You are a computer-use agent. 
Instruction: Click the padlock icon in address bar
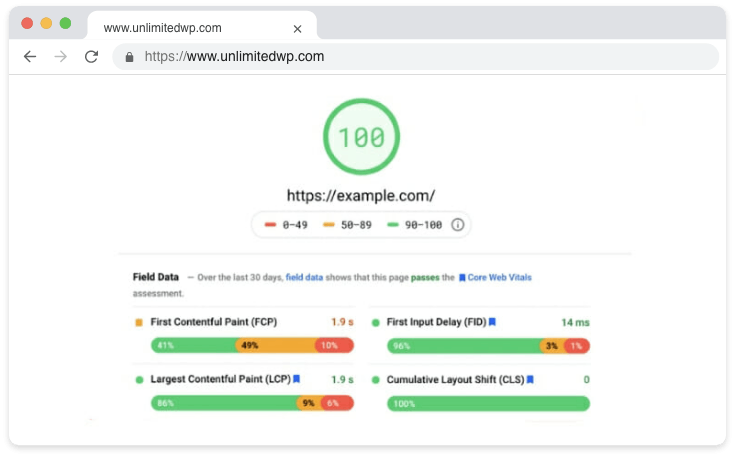pos(129,57)
